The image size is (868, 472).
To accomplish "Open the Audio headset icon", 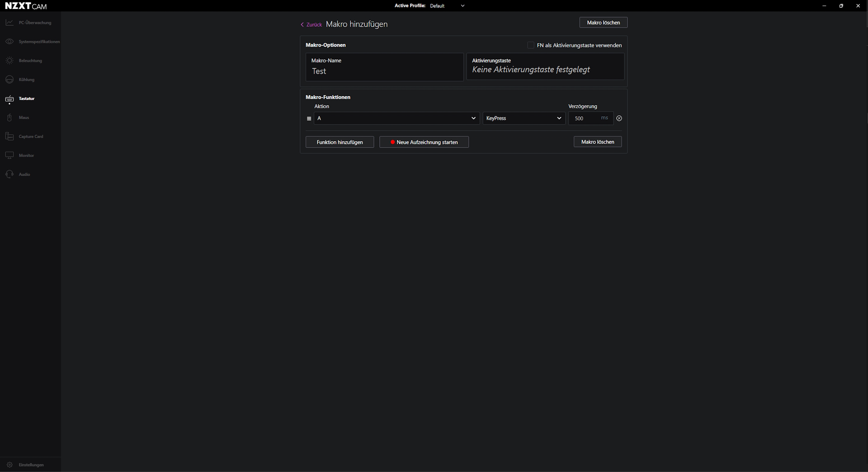I will click(x=9, y=175).
